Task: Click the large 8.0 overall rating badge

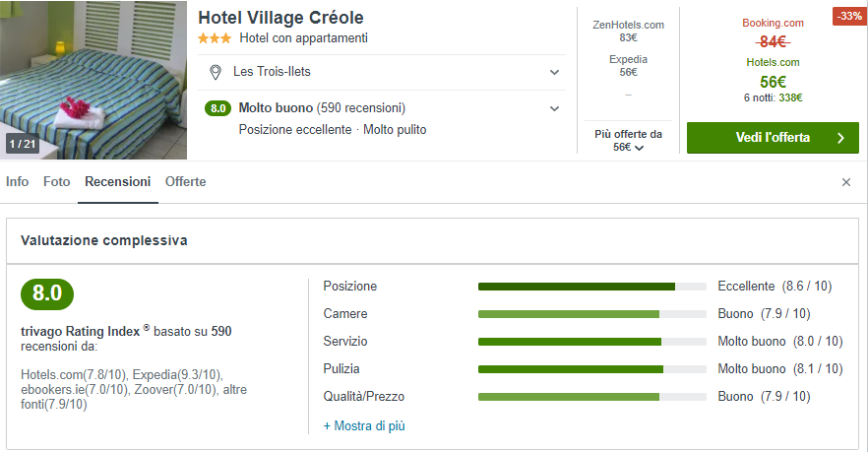Action: coord(47,293)
